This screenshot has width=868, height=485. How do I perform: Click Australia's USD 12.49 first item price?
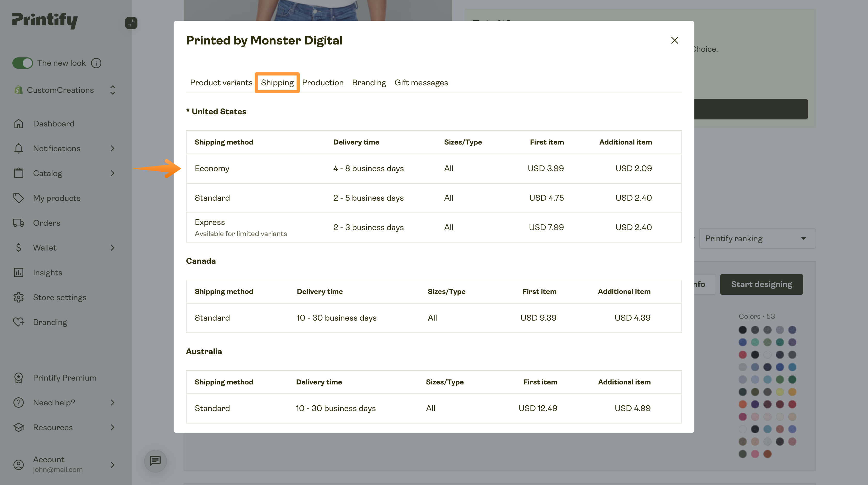[538, 408]
